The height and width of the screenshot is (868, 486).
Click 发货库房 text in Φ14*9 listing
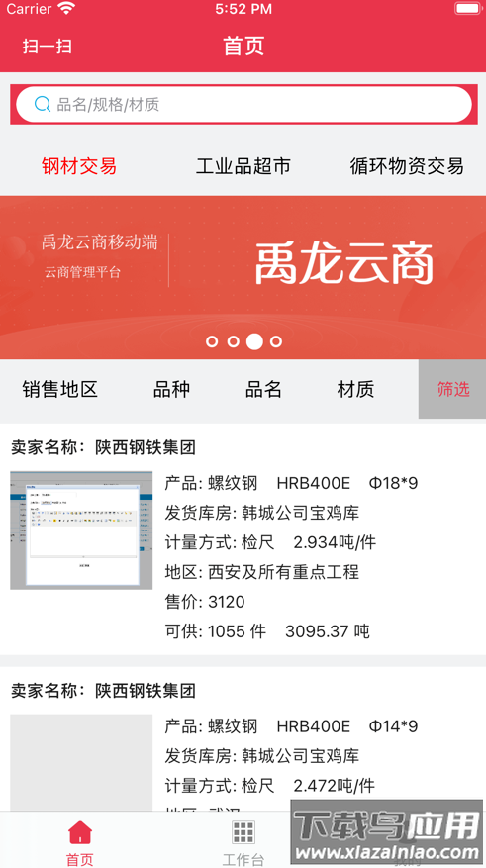(262, 755)
